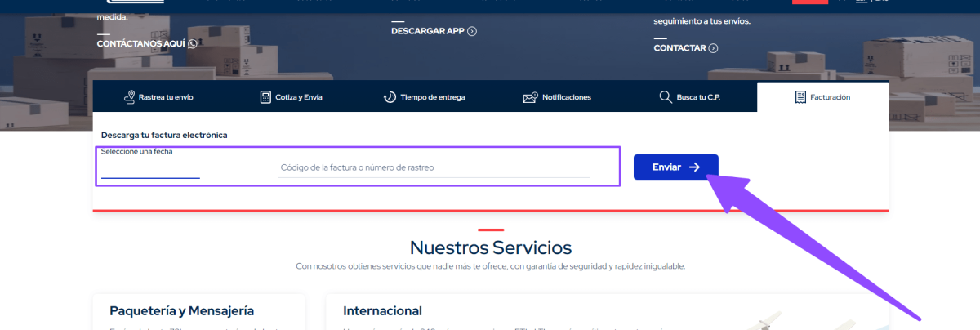Click the magnifier icon for Busca tu C.P.

[x=665, y=97]
